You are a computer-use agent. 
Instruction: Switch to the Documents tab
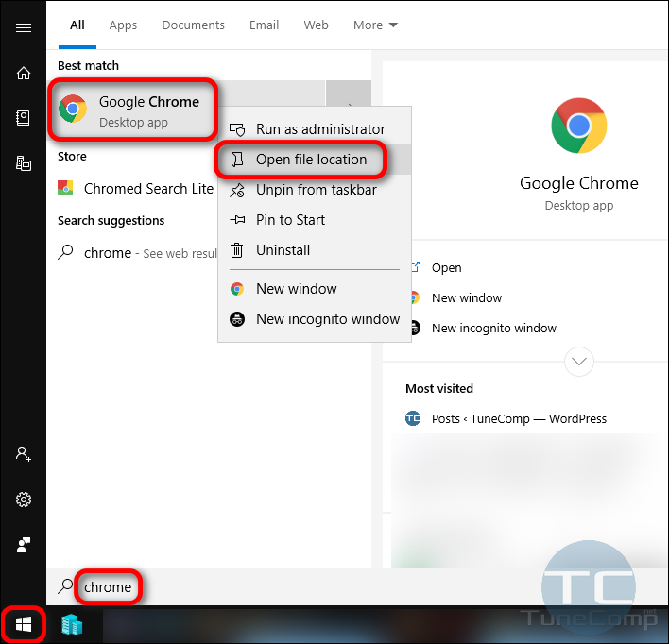pos(193,25)
